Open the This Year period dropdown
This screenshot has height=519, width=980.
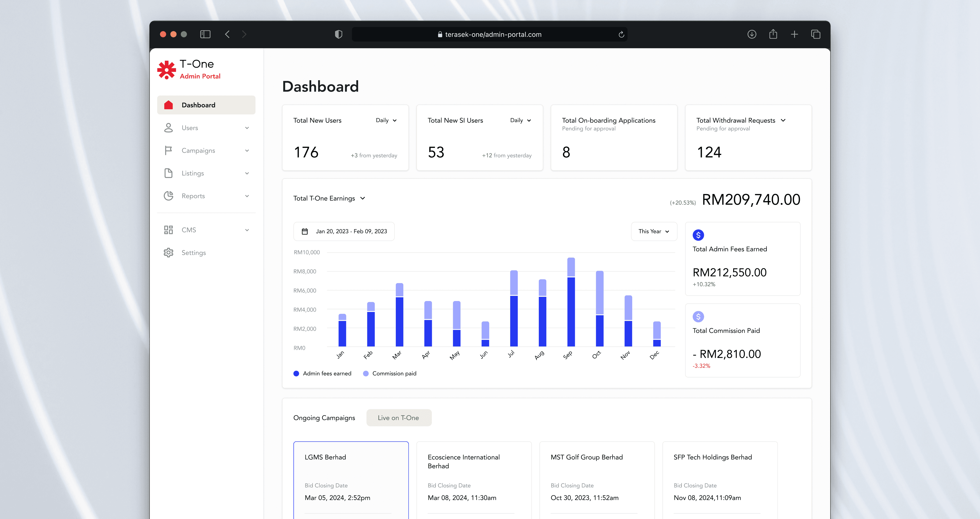pyautogui.click(x=654, y=231)
